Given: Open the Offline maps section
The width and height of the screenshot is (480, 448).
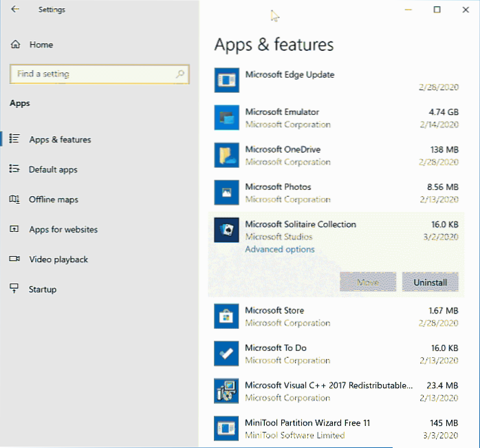Looking at the screenshot, I should tap(54, 200).
